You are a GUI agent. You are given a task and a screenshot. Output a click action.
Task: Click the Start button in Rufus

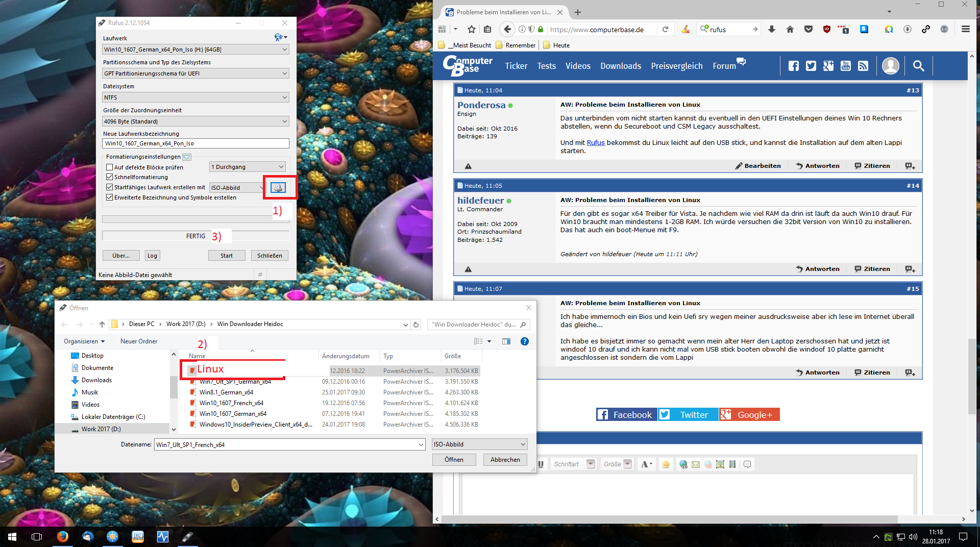click(x=227, y=256)
